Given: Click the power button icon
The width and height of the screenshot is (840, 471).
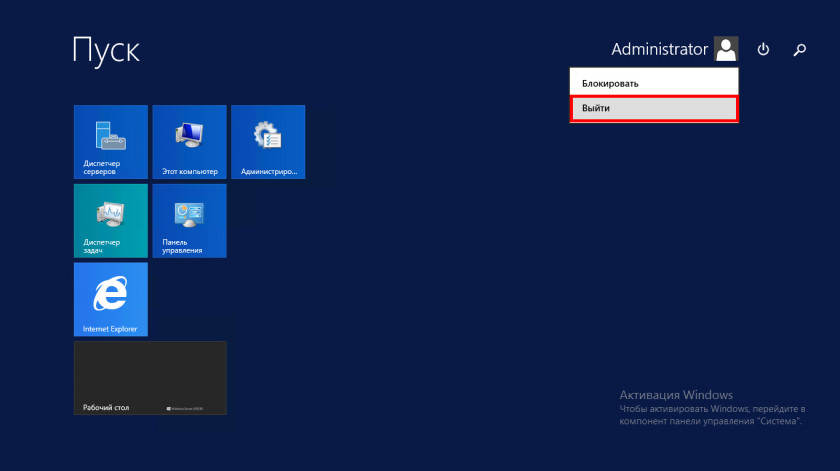Looking at the screenshot, I should coord(763,49).
